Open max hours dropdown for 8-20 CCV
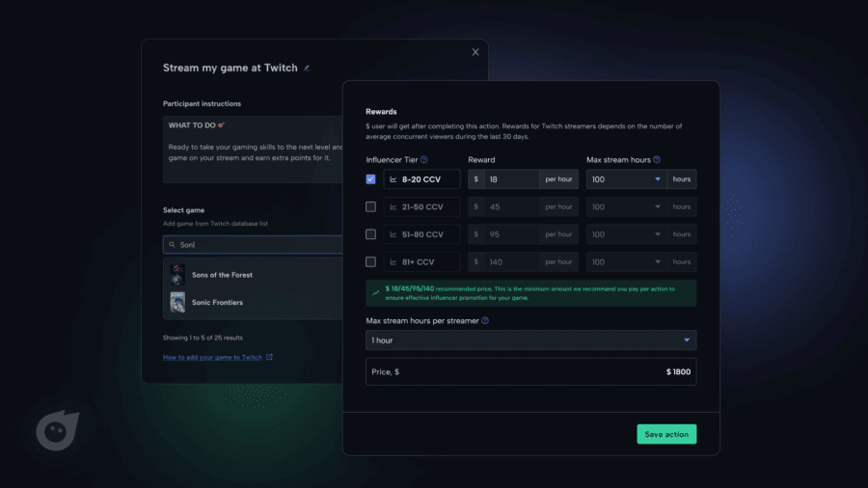868x488 pixels. (x=627, y=179)
